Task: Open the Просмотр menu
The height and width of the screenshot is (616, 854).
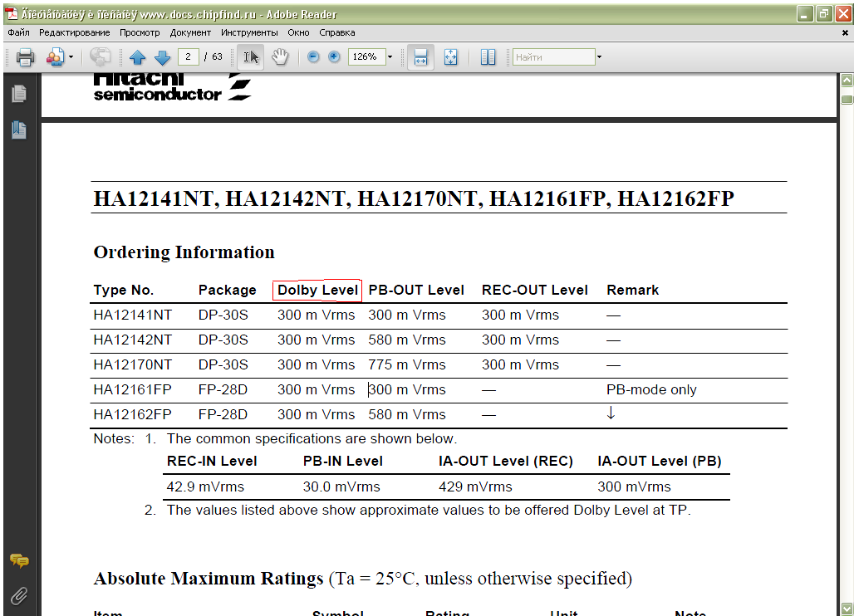Action: [x=140, y=32]
